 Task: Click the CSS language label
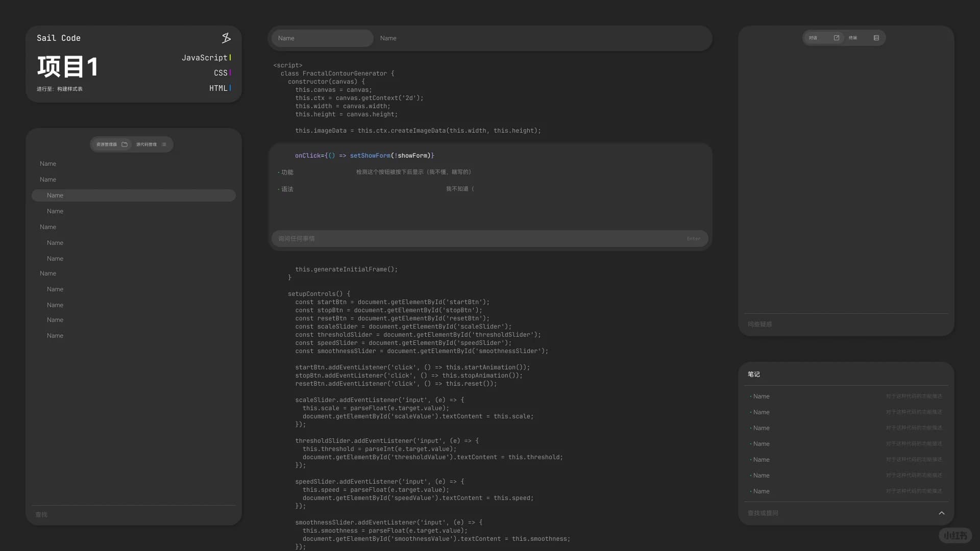[x=220, y=73]
